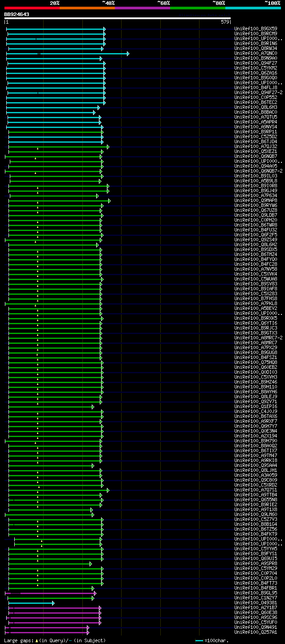The width and height of the screenshot is (285, 644).
Task: Click the green alignment bar of UniRef100_Q9MAP8
Action: 59,201
